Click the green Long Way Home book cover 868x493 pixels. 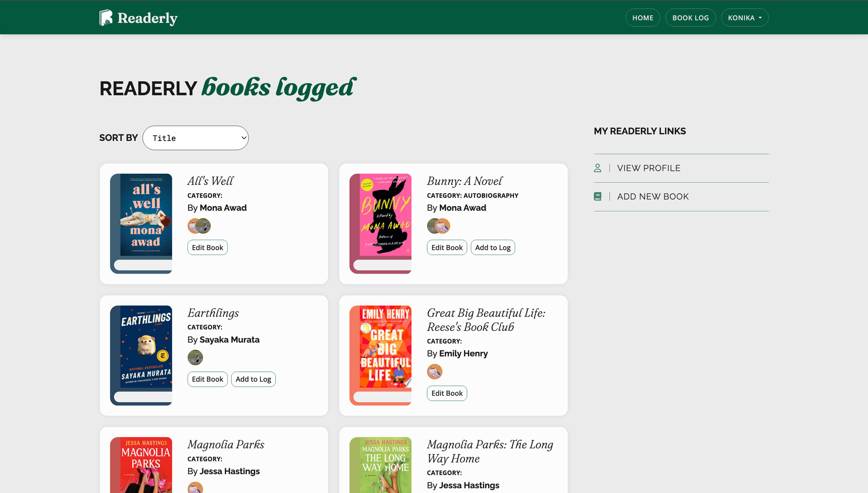pos(381,465)
